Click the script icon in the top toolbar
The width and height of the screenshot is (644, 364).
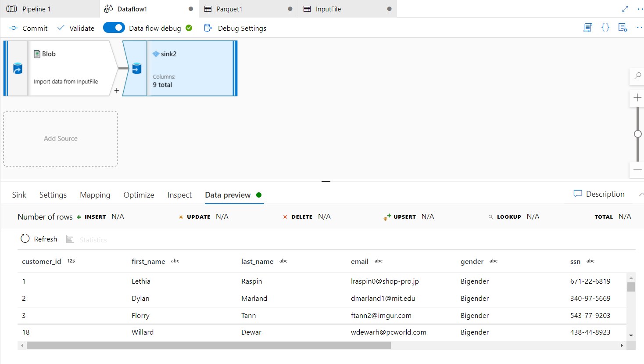(x=588, y=28)
